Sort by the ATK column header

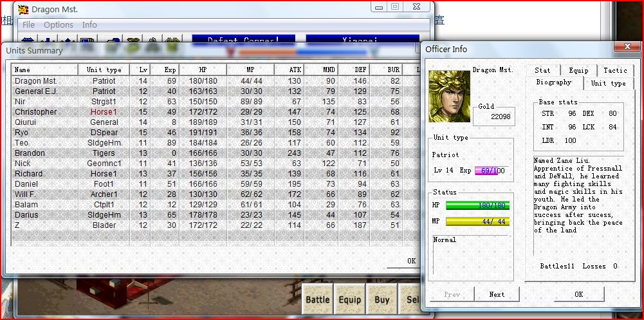[295, 70]
